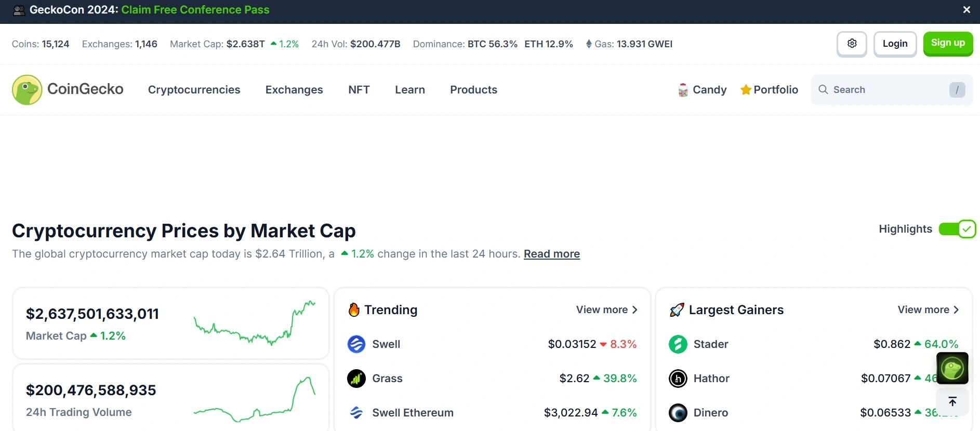This screenshot has width=980, height=431.
Task: Click the scroll-to-top arrow icon
Action: tap(952, 401)
